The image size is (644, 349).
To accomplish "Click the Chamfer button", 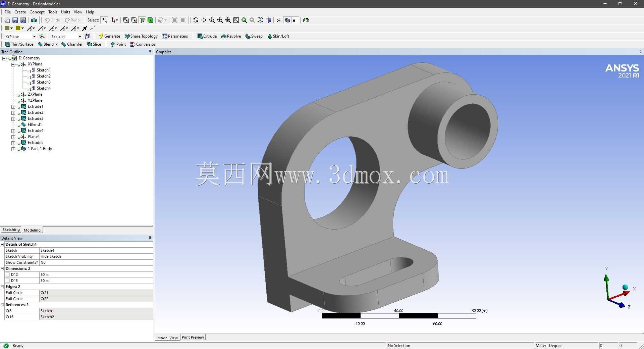I will 72,44.
